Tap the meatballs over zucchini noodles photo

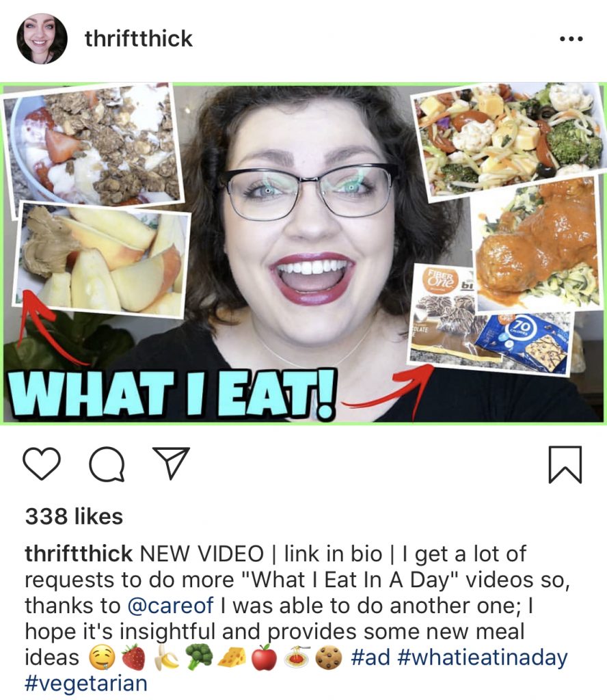pos(536,245)
